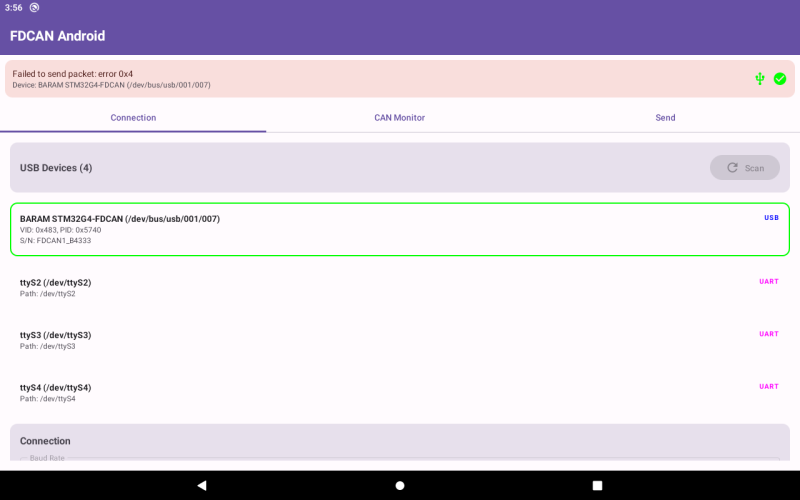
Task: Click the USB tag on BARAM device
Action: [x=771, y=217]
